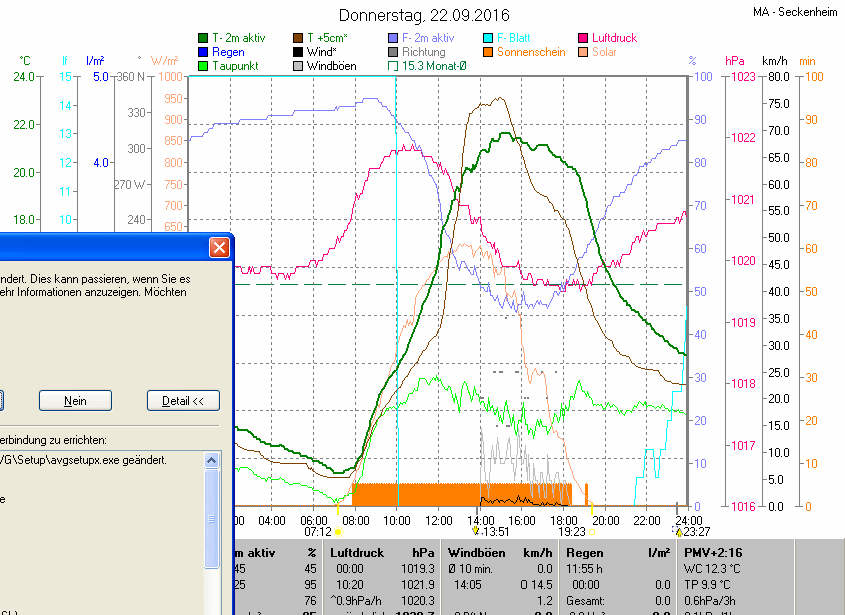Viewport: 845px width, 615px height.
Task: Click the Luftdruck column header in the table
Action: pos(356,552)
